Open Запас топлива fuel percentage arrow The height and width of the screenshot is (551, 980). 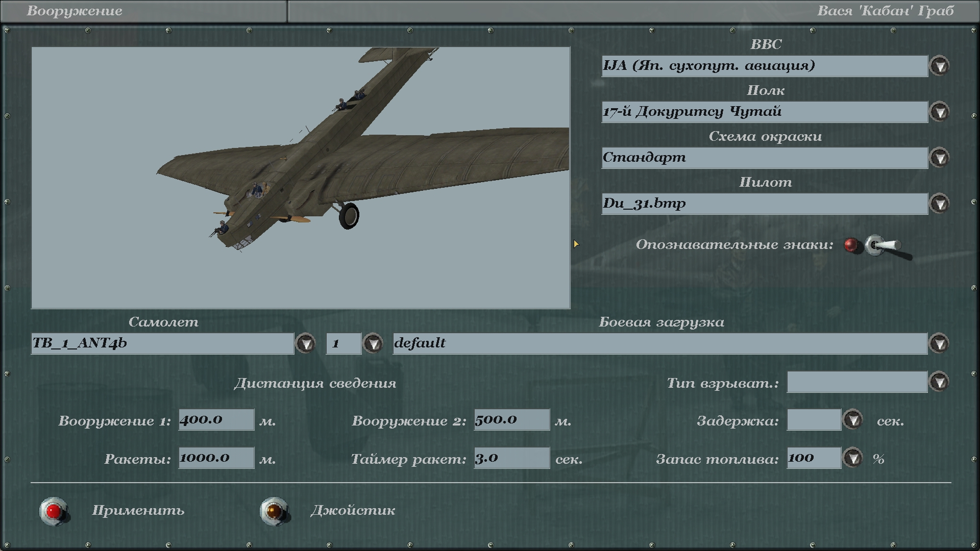(x=852, y=458)
